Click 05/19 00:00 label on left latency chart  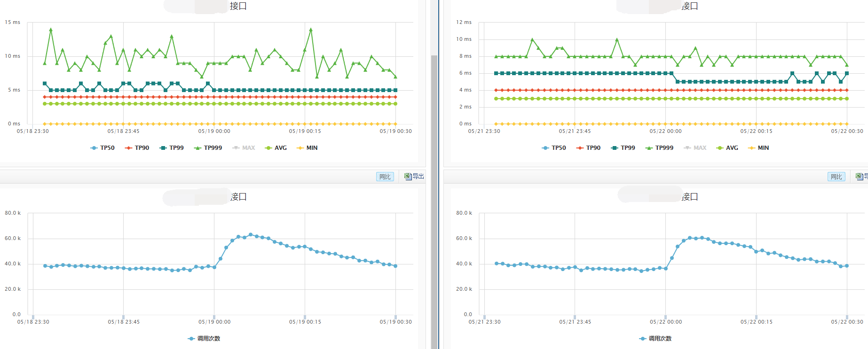click(x=214, y=132)
